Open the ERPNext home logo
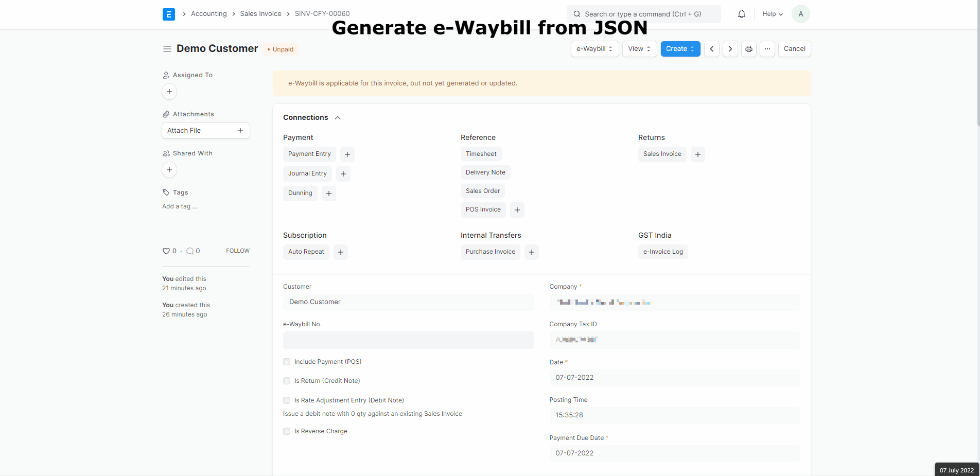Screen dimensions: 980x476 [x=168, y=14]
